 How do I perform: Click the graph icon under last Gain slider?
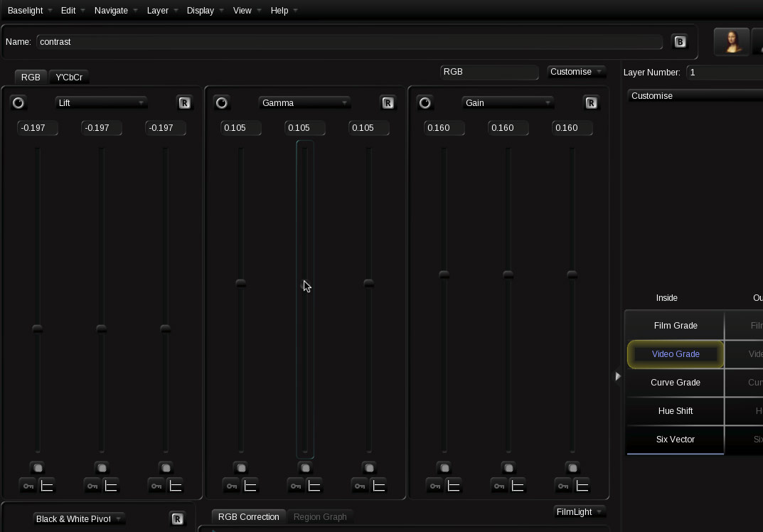tap(582, 486)
